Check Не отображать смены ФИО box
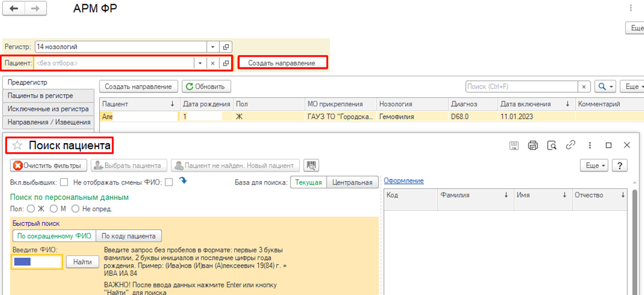The width and height of the screenshot is (644, 295). [x=169, y=182]
